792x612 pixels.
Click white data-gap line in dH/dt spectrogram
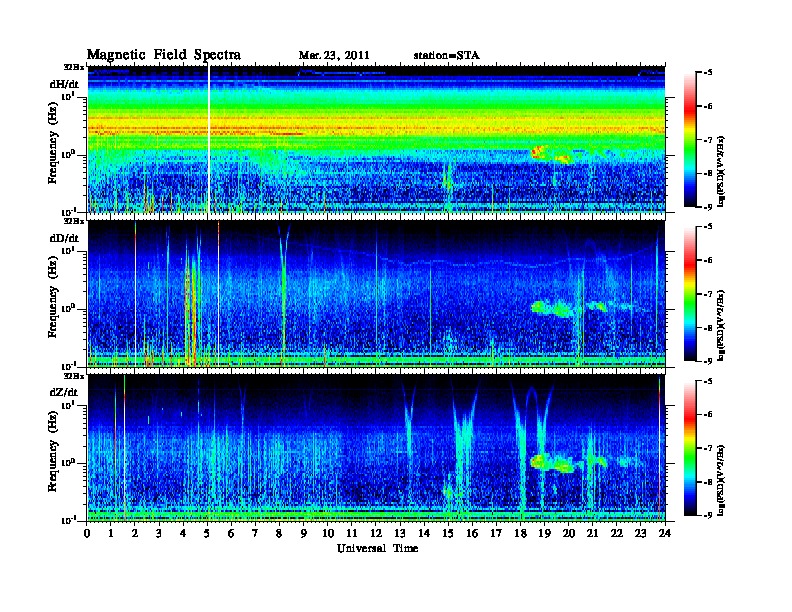point(208,139)
